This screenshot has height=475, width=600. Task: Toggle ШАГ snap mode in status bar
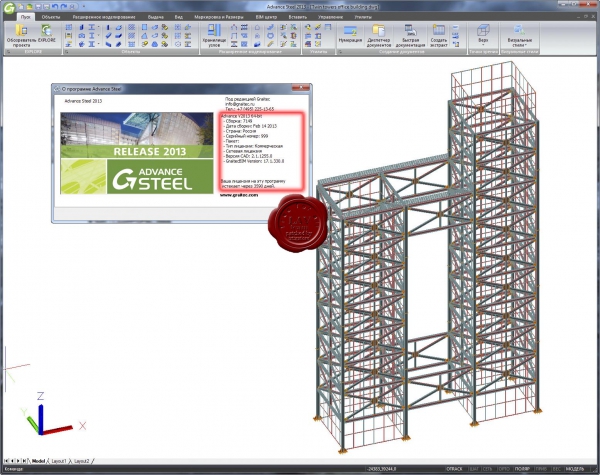(474, 469)
